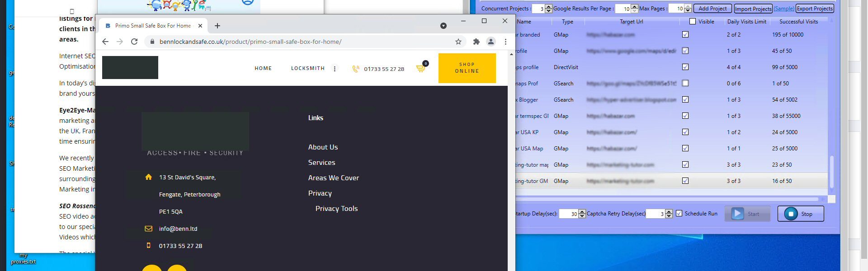Open the Chrome profile avatar icon
Viewport: 868px width, 271px height.
[x=491, y=42]
